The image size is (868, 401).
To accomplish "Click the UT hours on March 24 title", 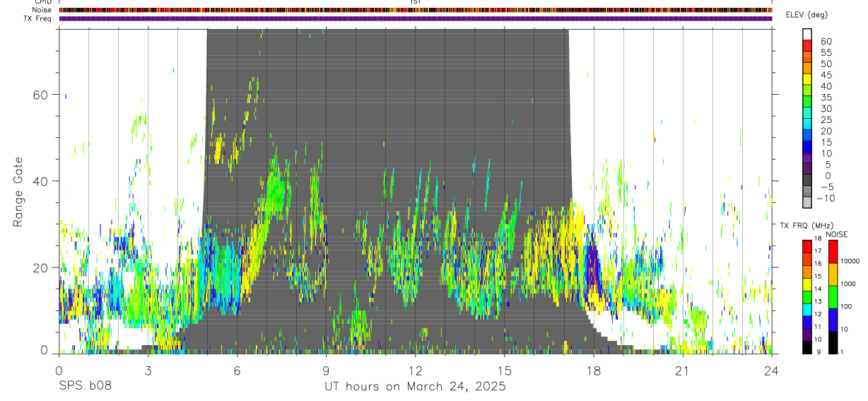I will pos(415,387).
